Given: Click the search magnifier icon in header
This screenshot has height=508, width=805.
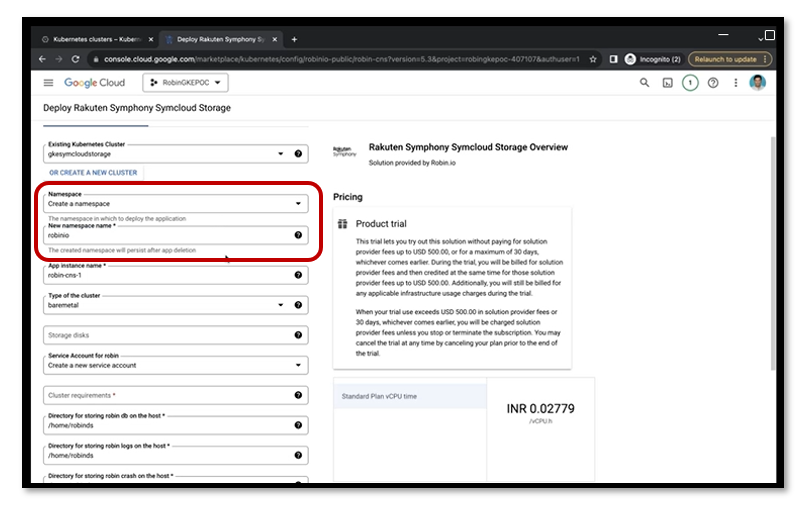Looking at the screenshot, I should (644, 83).
